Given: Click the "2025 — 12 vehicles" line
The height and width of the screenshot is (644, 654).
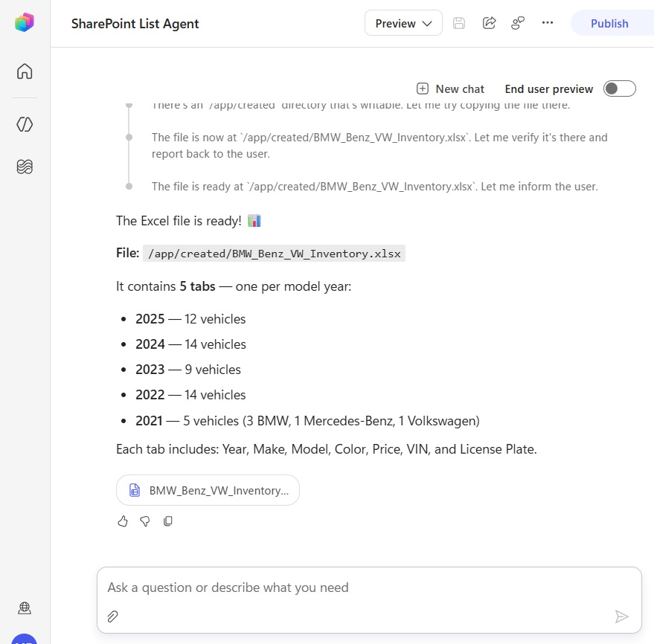Looking at the screenshot, I should tap(190, 319).
